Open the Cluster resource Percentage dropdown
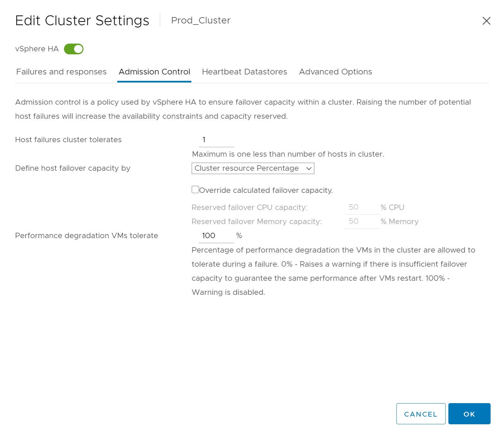The image size is (504, 436). [x=253, y=168]
